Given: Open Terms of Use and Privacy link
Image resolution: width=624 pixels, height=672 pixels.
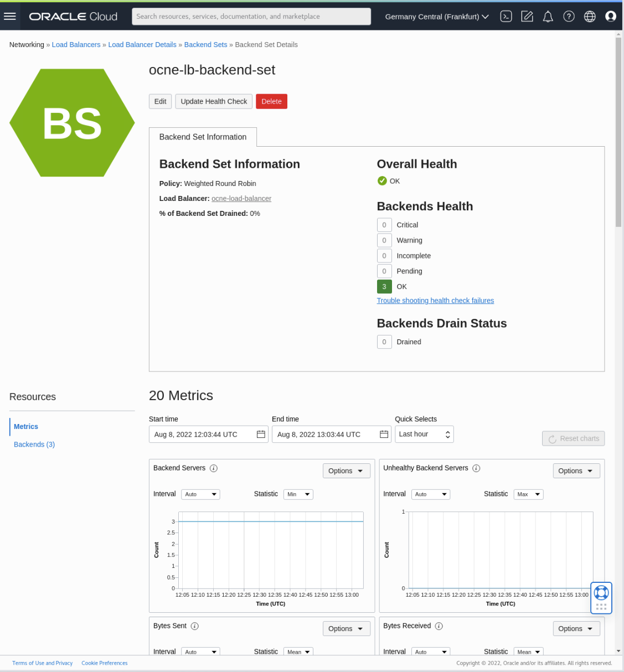Looking at the screenshot, I should click(42, 663).
